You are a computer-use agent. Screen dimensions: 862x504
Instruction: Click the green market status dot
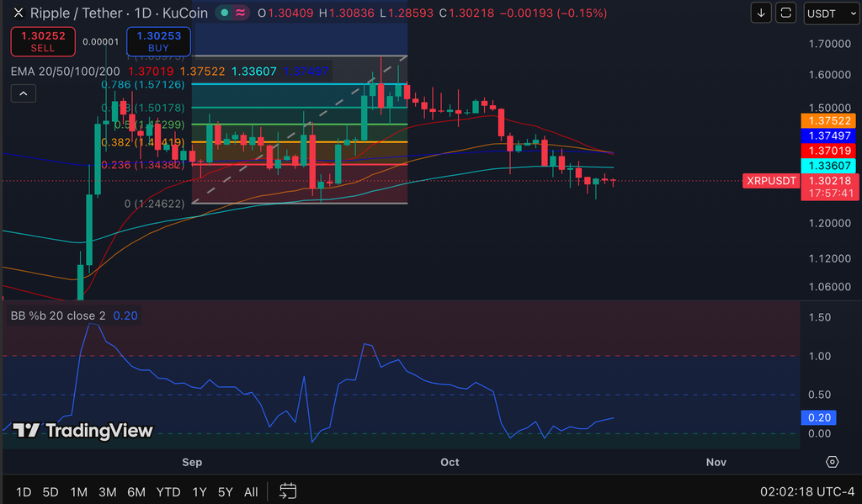224,13
